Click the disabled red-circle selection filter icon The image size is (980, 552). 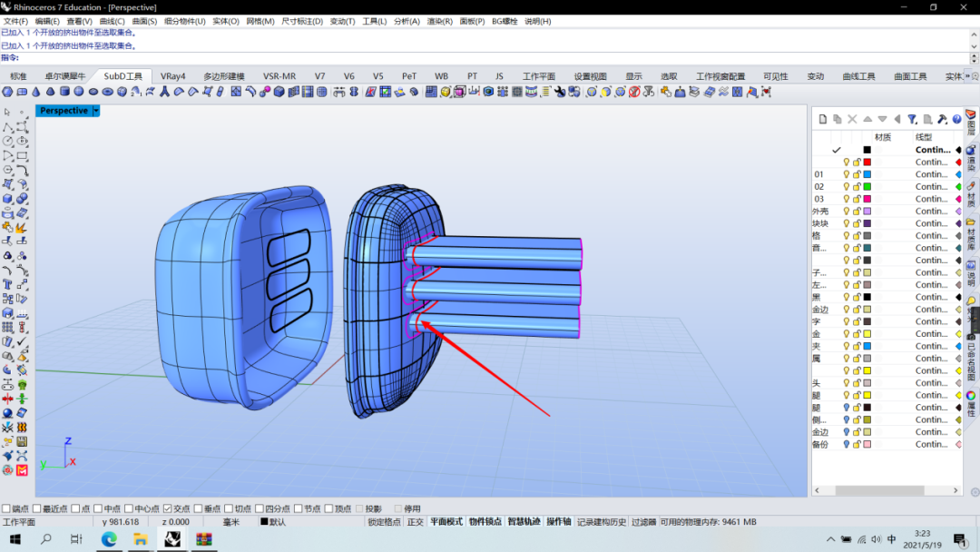[634, 92]
